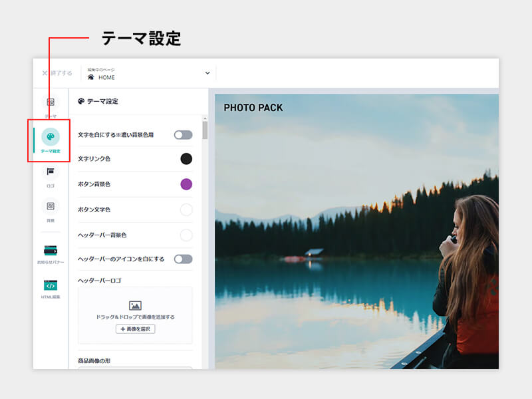This screenshot has width=532, height=399.
Task: Select the テーマ設定 palette icon in sidebar
Action: point(51,137)
